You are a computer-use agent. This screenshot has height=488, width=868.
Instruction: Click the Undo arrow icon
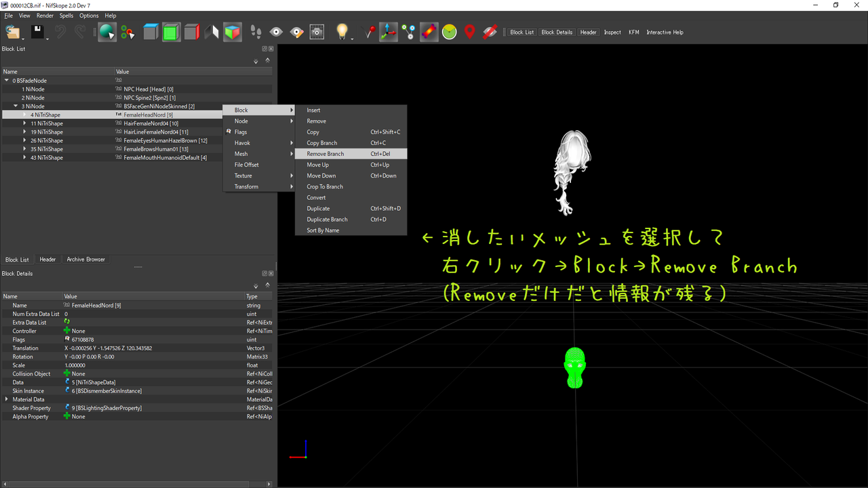point(60,32)
